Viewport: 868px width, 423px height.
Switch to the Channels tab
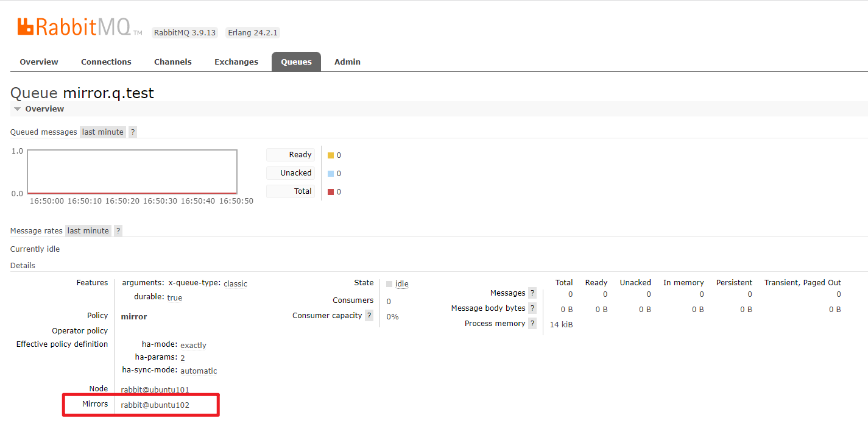173,62
